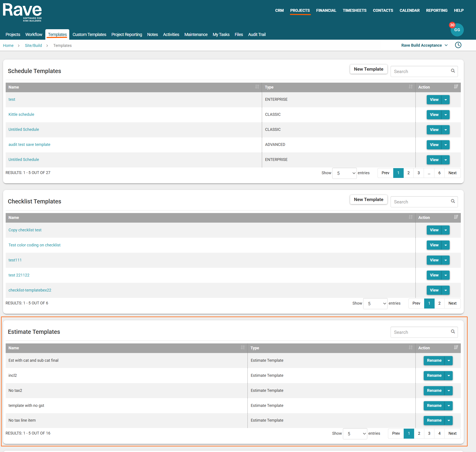The height and width of the screenshot is (452, 476).
Task: Open Schedule Templates entries count dropdown
Action: (x=344, y=173)
